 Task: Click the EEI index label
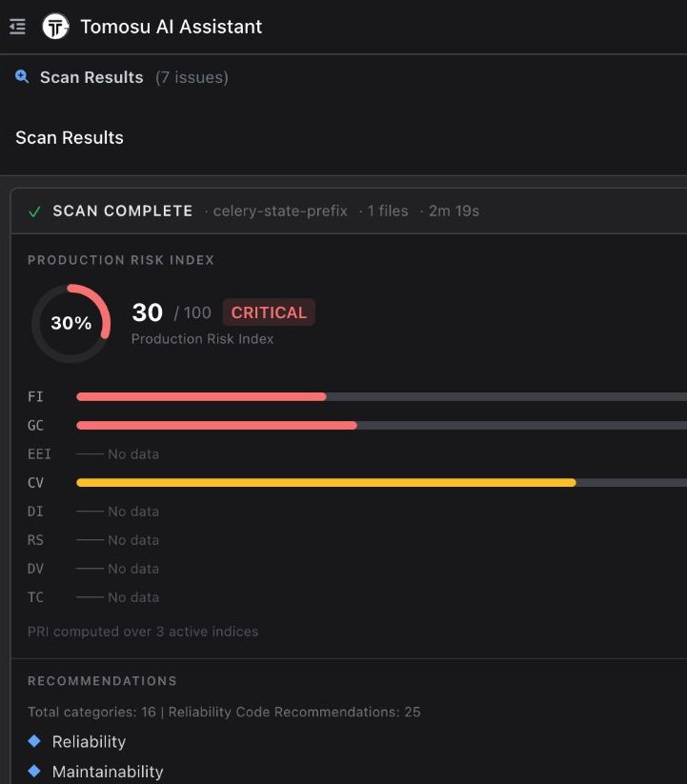[39, 454]
